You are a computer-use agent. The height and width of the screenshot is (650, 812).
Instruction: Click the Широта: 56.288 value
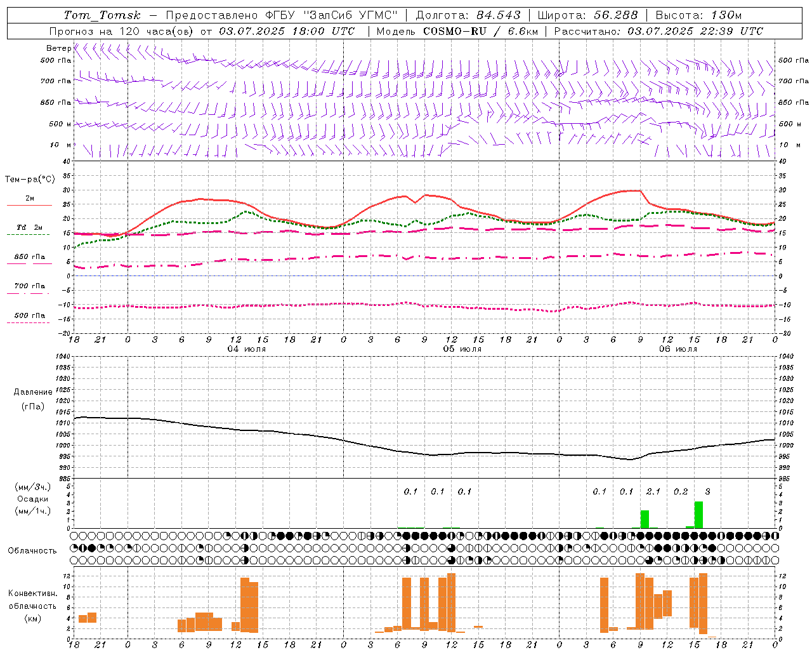tap(587, 15)
